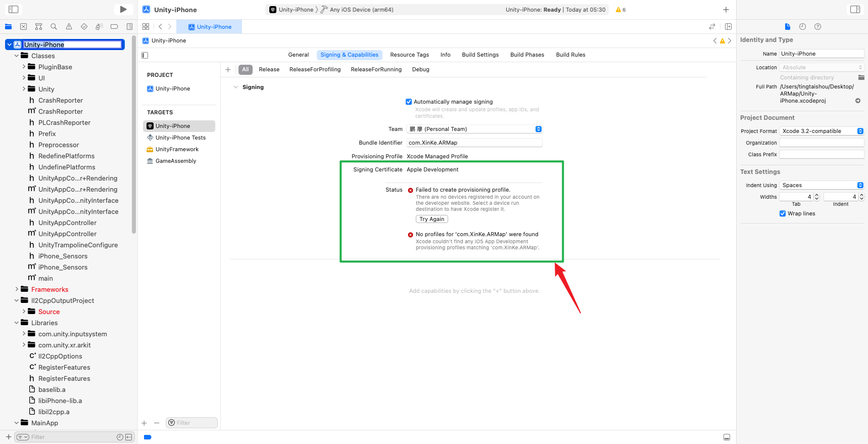Select the Release configuration filter

tap(269, 69)
